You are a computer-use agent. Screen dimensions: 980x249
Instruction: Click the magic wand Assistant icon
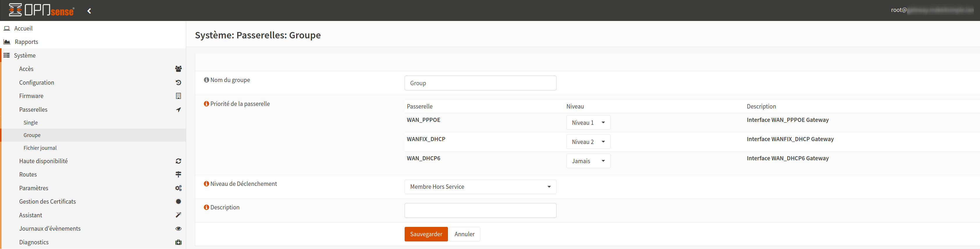tap(178, 215)
